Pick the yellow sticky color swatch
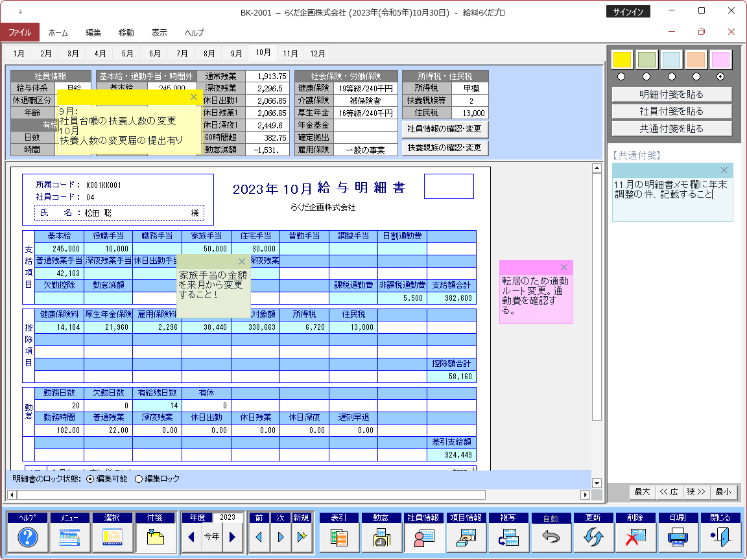The image size is (747, 560). 622,60
